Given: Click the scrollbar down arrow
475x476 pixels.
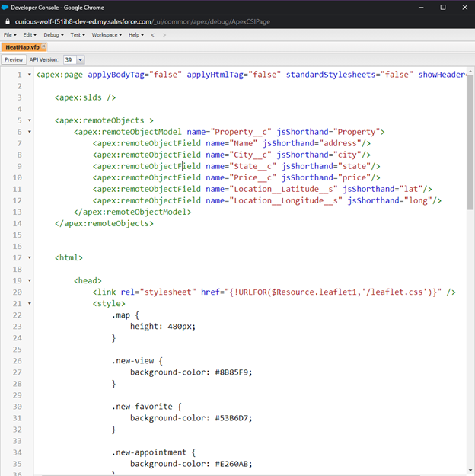Looking at the screenshot, I should tap(470, 470).
